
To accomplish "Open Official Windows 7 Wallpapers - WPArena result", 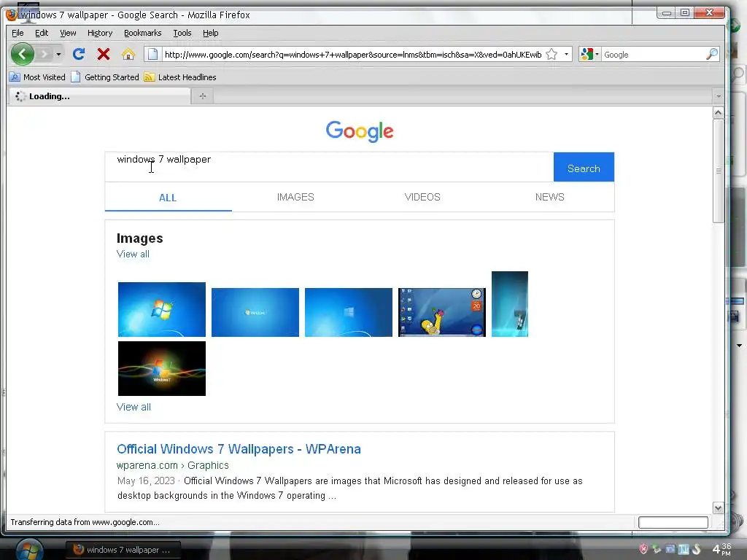I will tap(239, 449).
